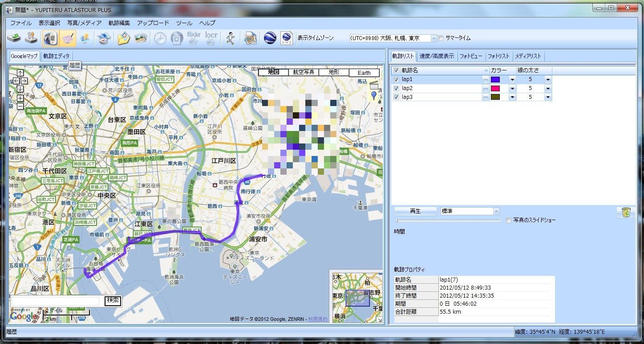This screenshot has height=344, width=644.
Task: Click the device settings tools icon
Action: pyautogui.click(x=31, y=38)
